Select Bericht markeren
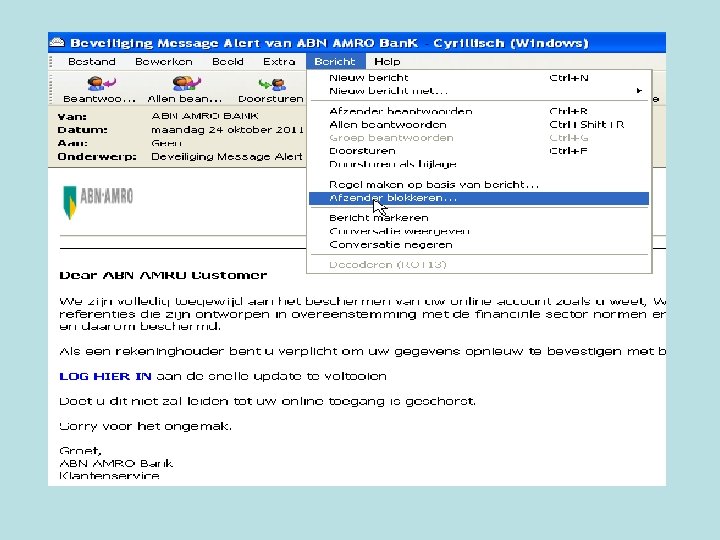Viewport: 720px width, 540px height. (x=479, y=218)
